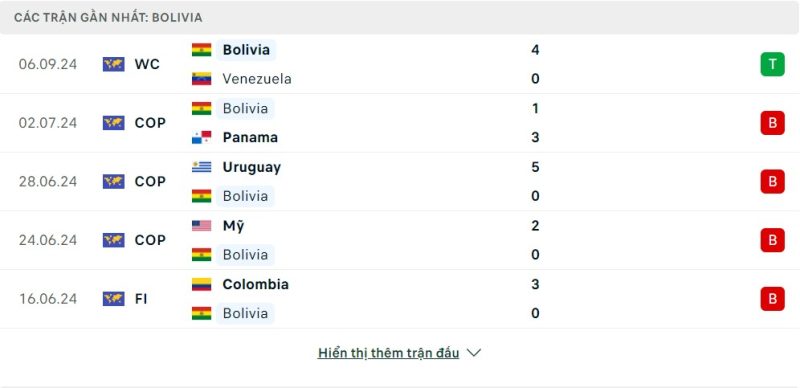Open the Hiển thị thêm trận đấu link
This screenshot has width=800, height=388.
click(388, 353)
